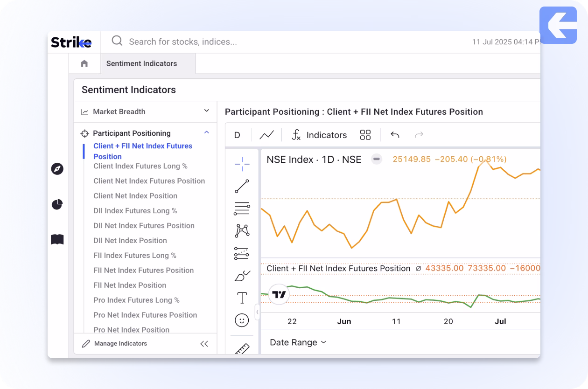Expand the Market Breadth section
This screenshot has height=389, width=588.
point(206,111)
